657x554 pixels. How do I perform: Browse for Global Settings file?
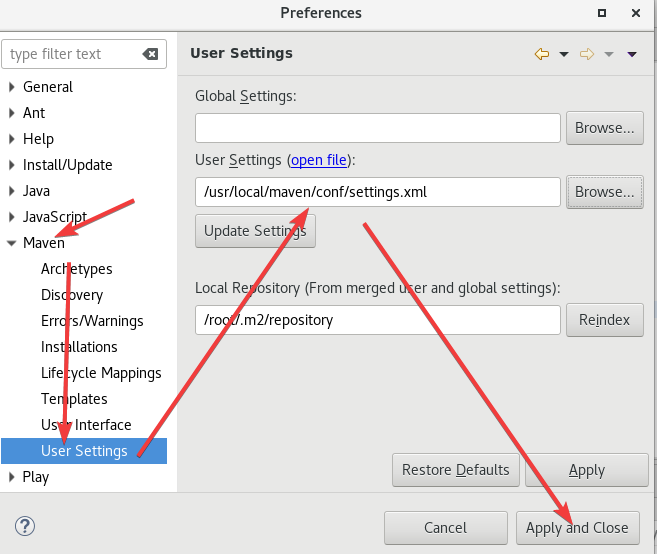(x=605, y=128)
